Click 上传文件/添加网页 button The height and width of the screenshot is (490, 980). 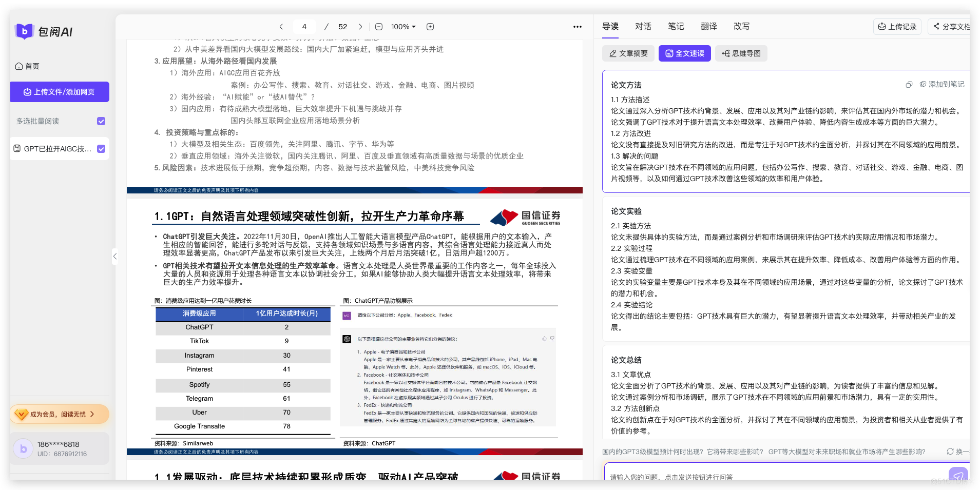(x=60, y=92)
